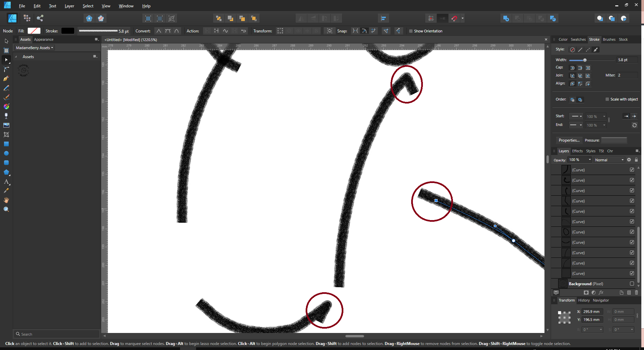Select the Transparency tool

[x=6, y=116]
